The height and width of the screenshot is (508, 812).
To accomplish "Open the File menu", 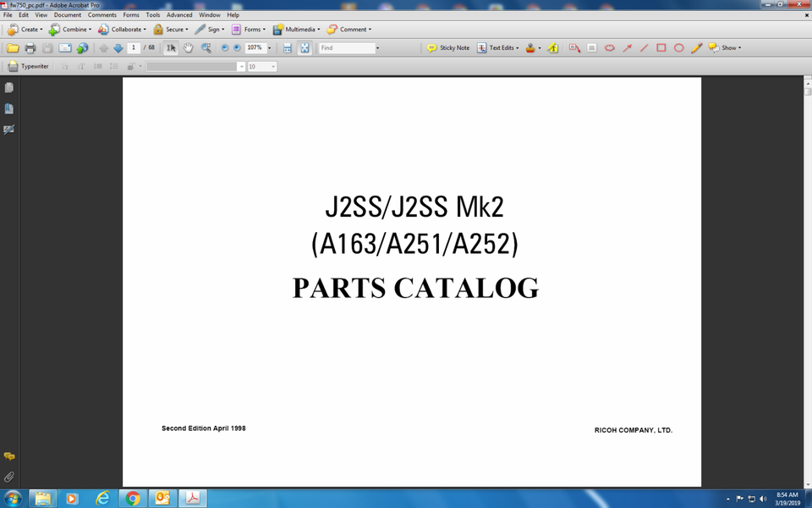I will pyautogui.click(x=8, y=15).
